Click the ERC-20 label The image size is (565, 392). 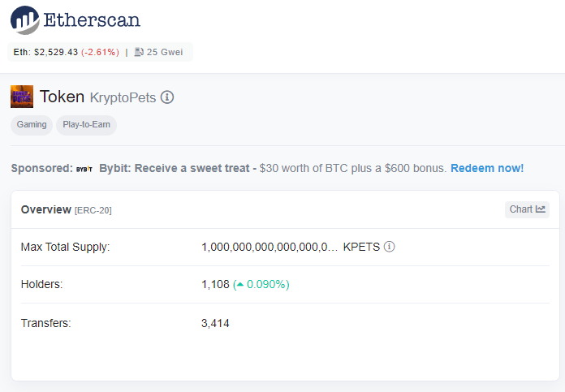93,210
